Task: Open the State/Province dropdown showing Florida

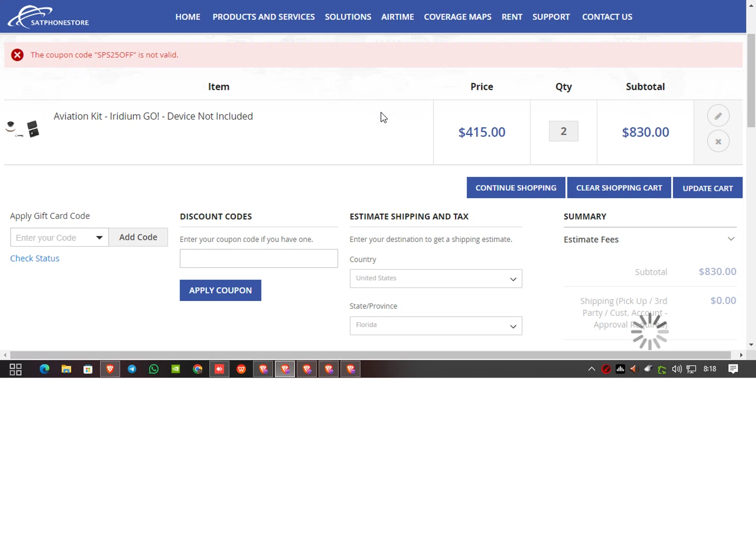Action: coord(436,326)
